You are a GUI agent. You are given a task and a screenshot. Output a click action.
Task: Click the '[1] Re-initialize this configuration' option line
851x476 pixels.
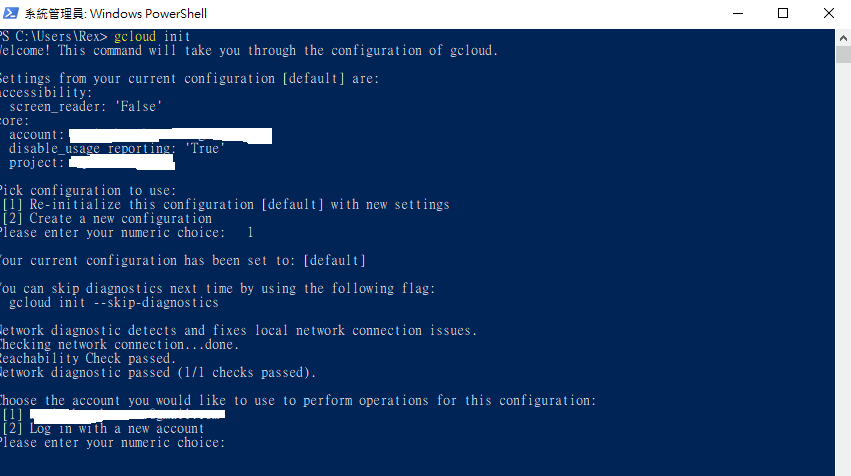pos(225,205)
